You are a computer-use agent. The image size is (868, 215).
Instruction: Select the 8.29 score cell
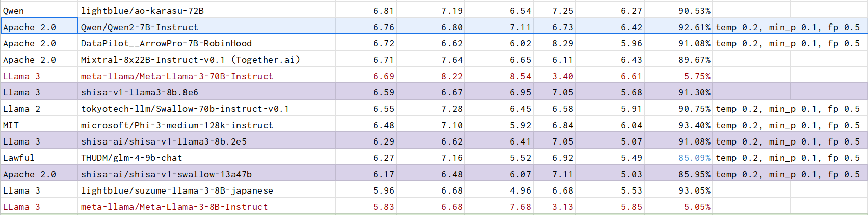(563, 43)
